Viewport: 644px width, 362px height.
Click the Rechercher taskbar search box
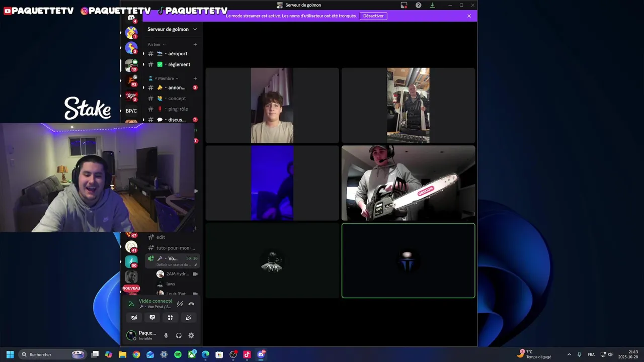click(52, 354)
